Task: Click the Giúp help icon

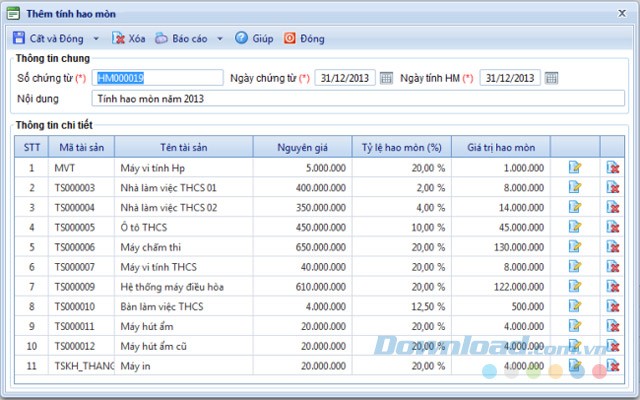Action: pos(241,39)
